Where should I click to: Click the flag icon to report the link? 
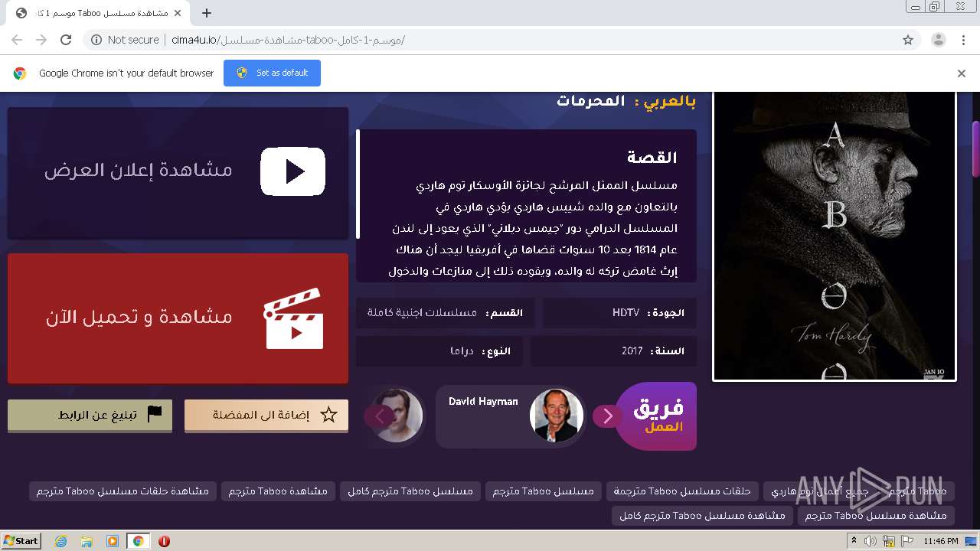pos(155,414)
